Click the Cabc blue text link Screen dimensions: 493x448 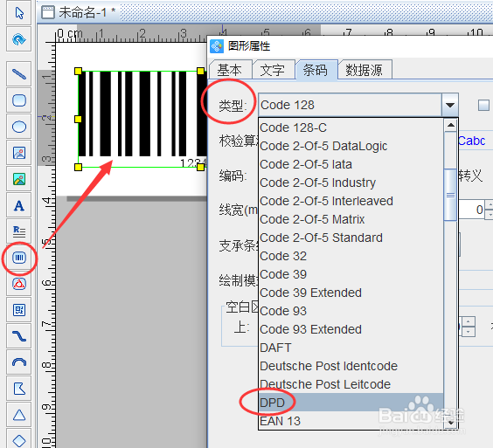(472, 141)
